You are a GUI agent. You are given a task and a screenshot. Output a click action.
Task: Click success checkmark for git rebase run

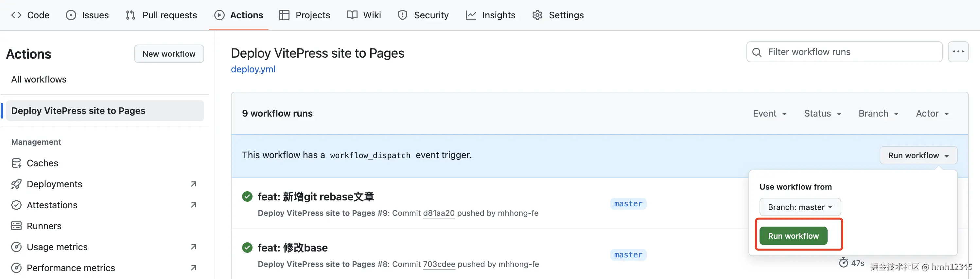pos(247,197)
